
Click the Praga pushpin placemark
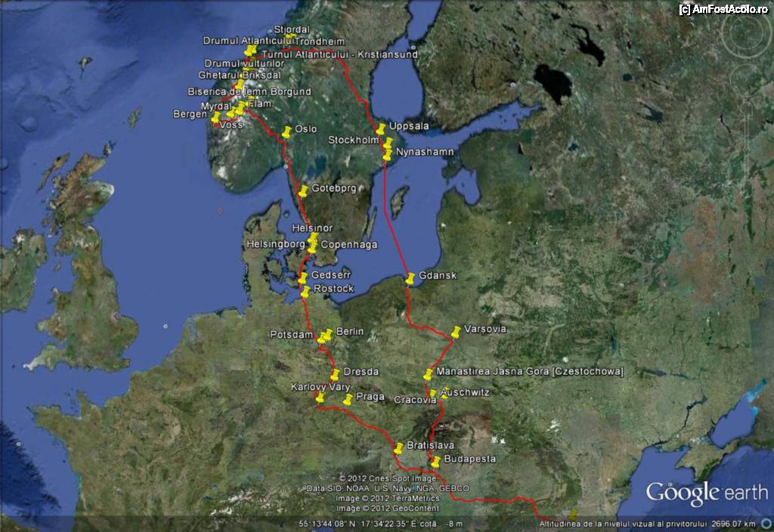(348, 399)
